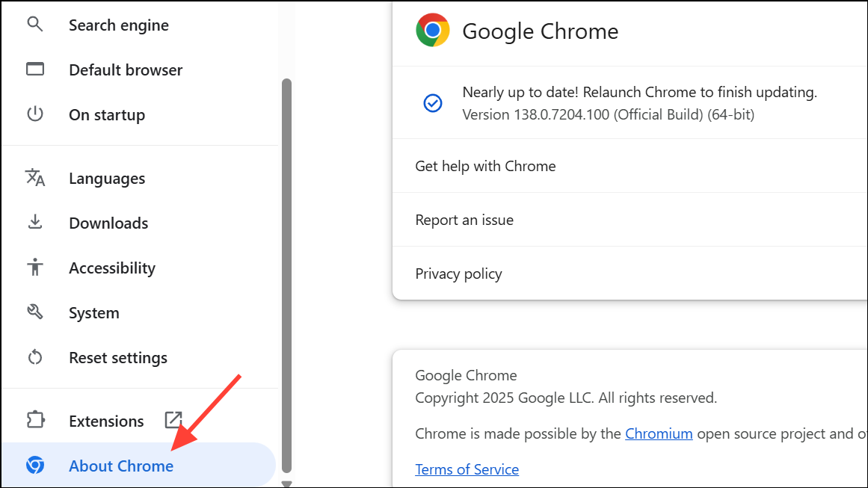
Task: Open the Languages settings section
Action: (107, 178)
